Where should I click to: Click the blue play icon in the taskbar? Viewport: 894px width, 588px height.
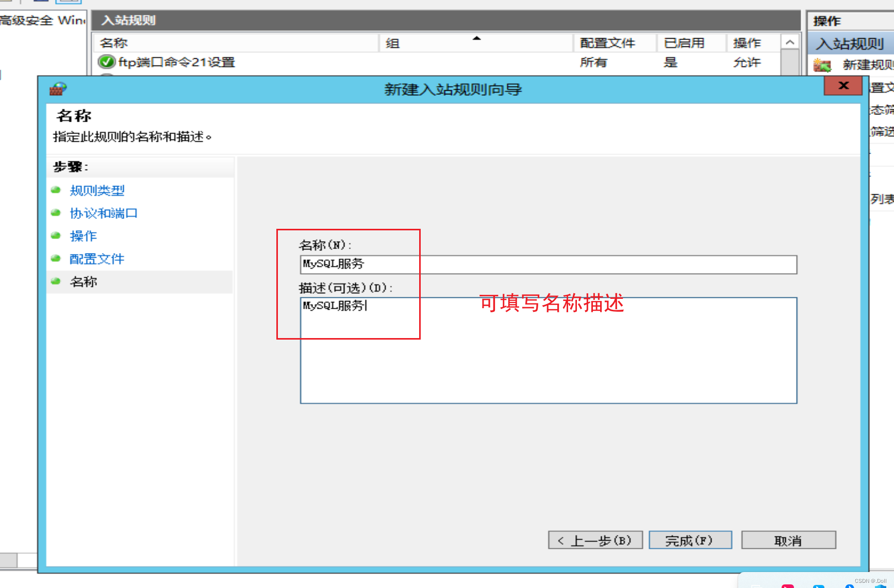click(820, 586)
